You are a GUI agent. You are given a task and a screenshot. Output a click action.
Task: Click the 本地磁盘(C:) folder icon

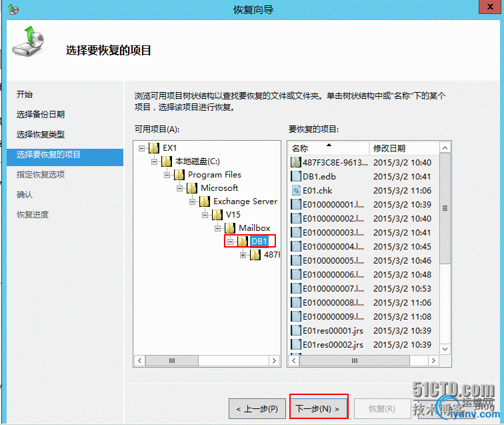tap(167, 161)
